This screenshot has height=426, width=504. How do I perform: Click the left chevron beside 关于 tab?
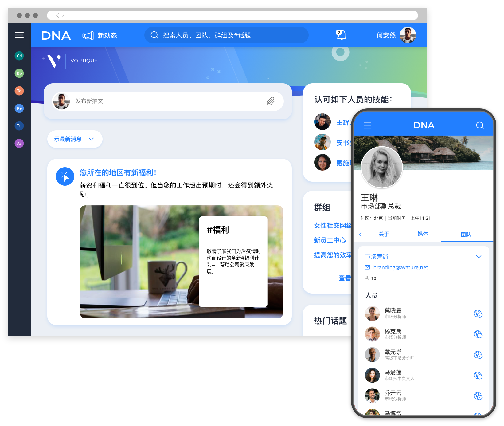click(361, 235)
